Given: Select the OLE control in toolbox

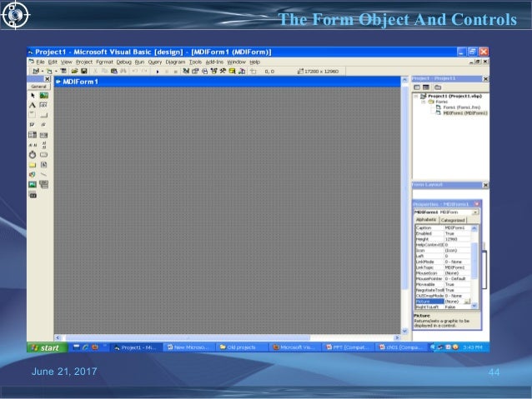Looking at the screenshot, I should pyautogui.click(x=33, y=195).
